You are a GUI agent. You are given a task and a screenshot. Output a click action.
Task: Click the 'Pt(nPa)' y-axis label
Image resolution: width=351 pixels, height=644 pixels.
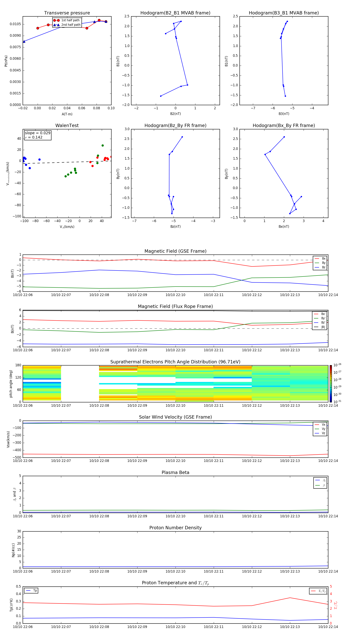click(6, 61)
